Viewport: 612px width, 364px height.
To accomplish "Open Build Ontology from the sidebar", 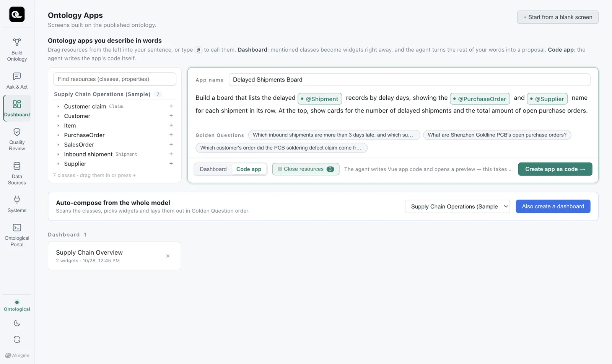I will point(17,50).
